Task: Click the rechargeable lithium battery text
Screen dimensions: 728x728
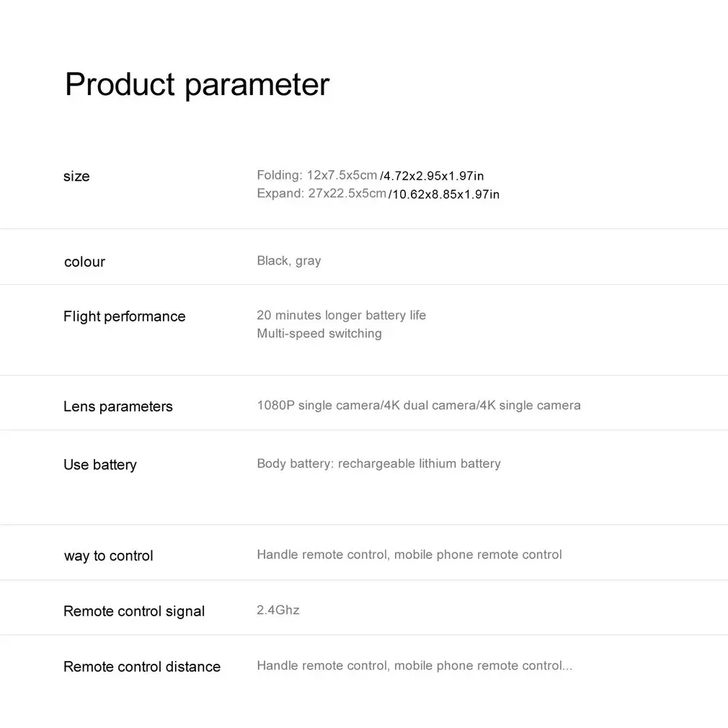Action: (x=419, y=463)
